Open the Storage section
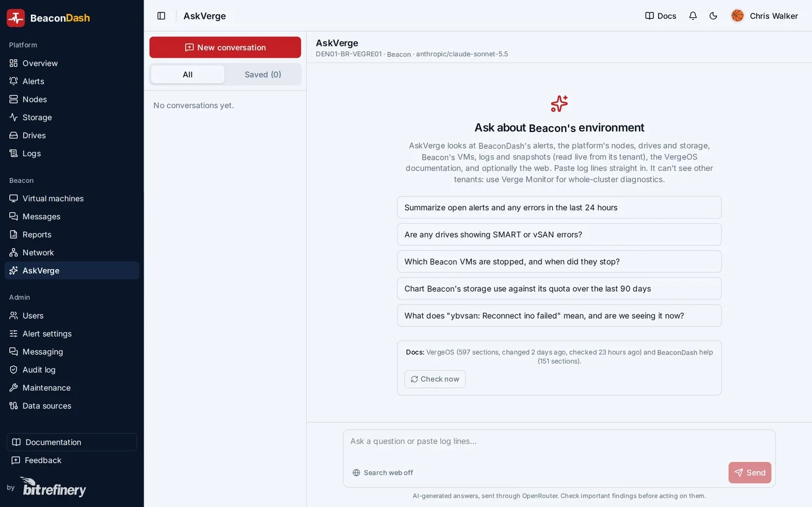The height and width of the screenshot is (507, 812). tap(72, 117)
